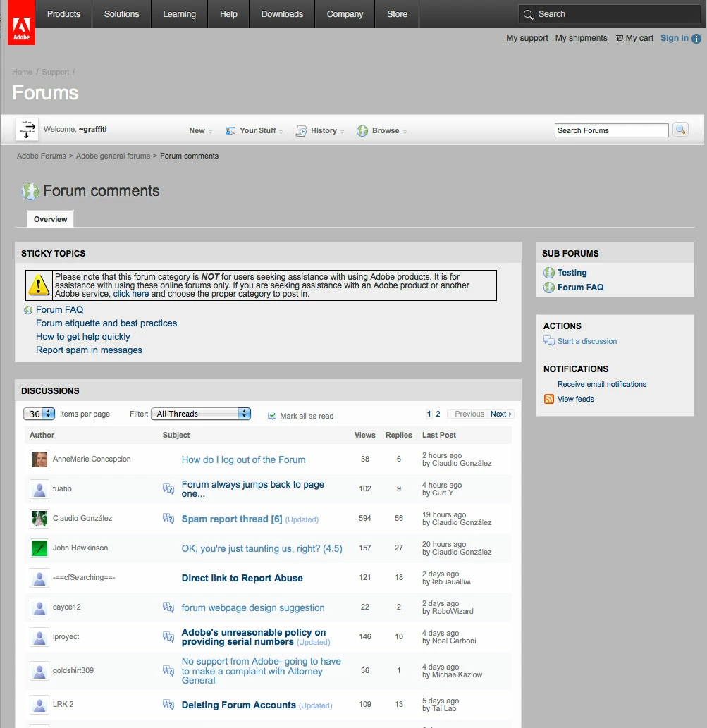Click the question icon beside No support from Adobe
707x728 pixels.
168,670
